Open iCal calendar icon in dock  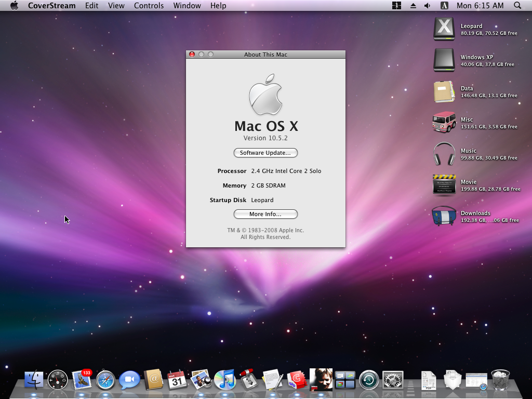click(x=177, y=380)
